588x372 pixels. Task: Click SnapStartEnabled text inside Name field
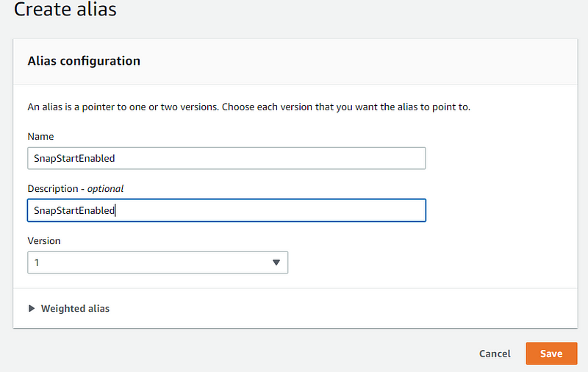(74, 158)
